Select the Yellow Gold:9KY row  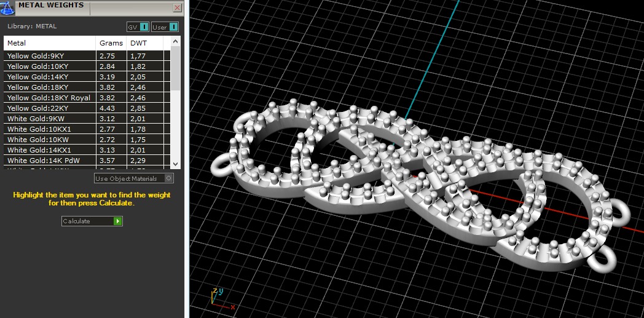tap(87, 56)
